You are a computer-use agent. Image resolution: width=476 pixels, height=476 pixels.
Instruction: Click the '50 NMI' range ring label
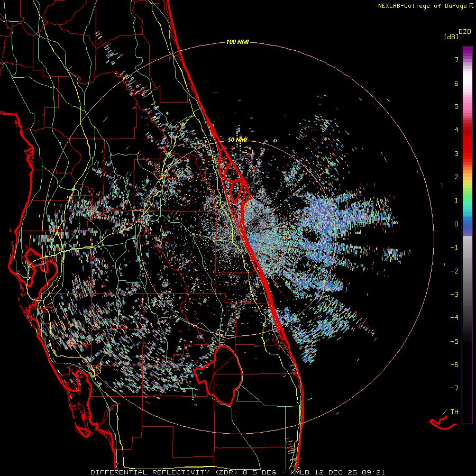(x=237, y=140)
